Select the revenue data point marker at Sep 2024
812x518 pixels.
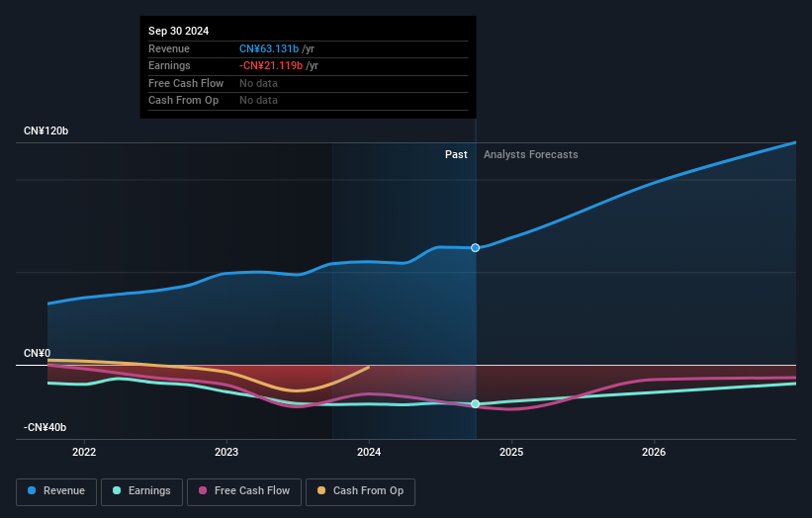coord(476,248)
